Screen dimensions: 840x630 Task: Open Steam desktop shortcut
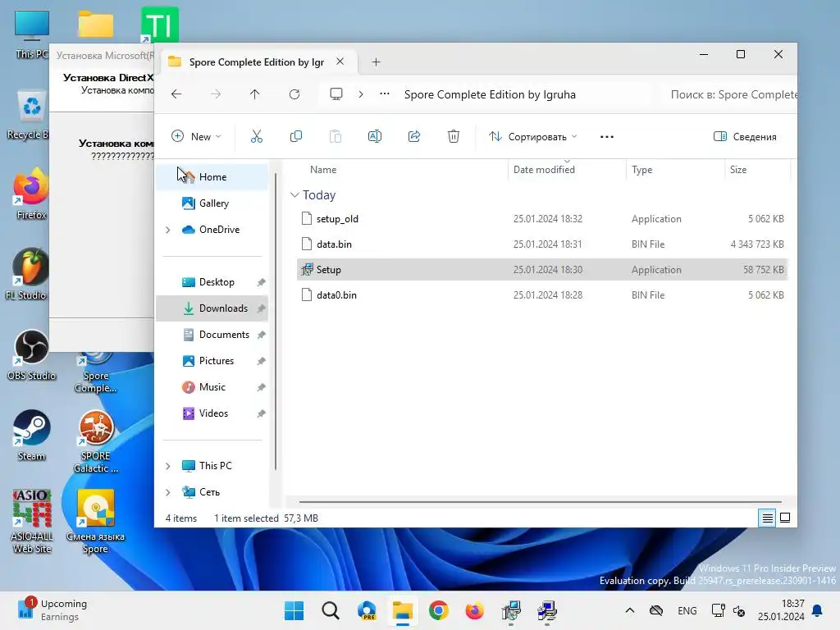(x=32, y=435)
